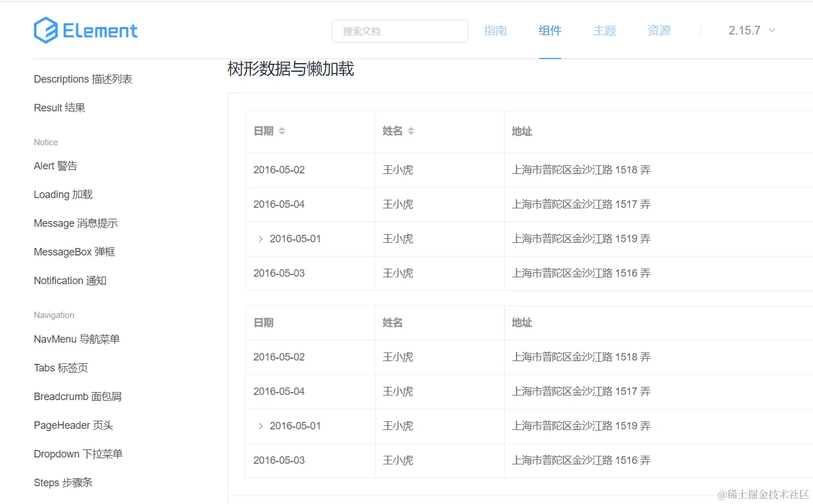Click 王小虎 in second table's 2016-05-03 row

tap(398, 460)
